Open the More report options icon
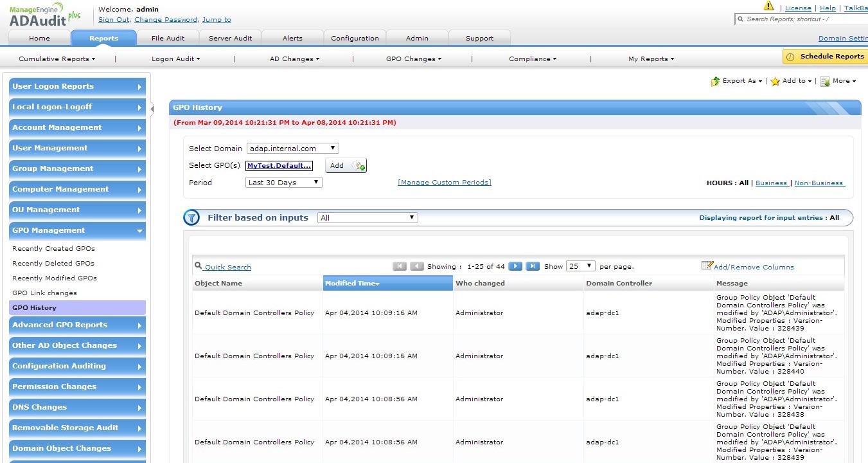 [823, 81]
